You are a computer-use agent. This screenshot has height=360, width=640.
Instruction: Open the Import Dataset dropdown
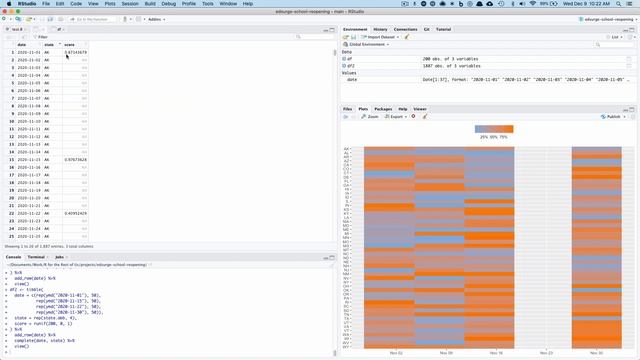[380, 37]
